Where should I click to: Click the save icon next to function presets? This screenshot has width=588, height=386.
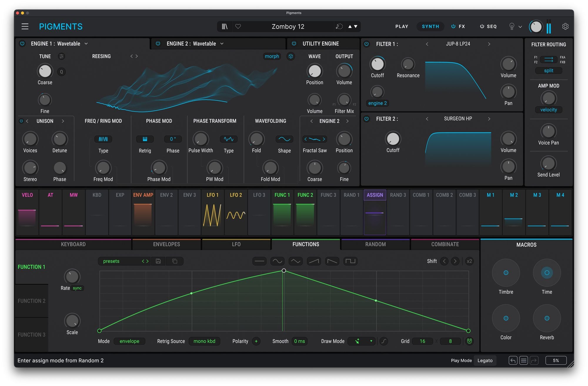(158, 261)
